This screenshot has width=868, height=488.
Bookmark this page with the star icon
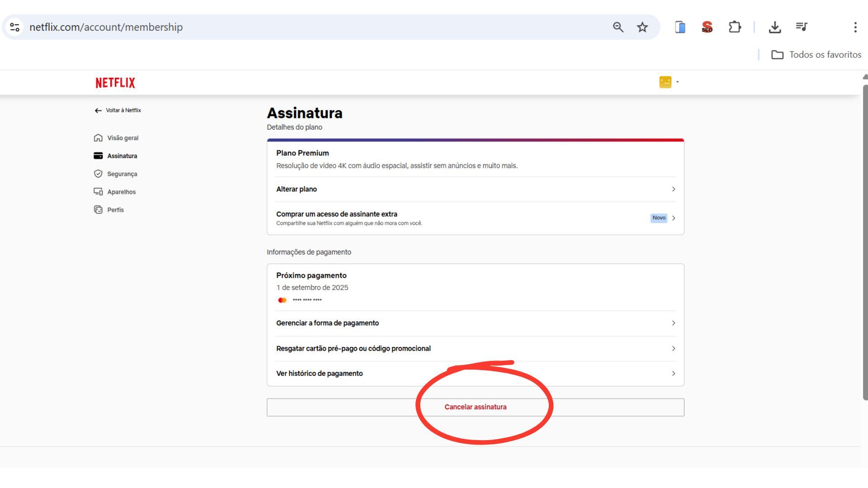[642, 27]
